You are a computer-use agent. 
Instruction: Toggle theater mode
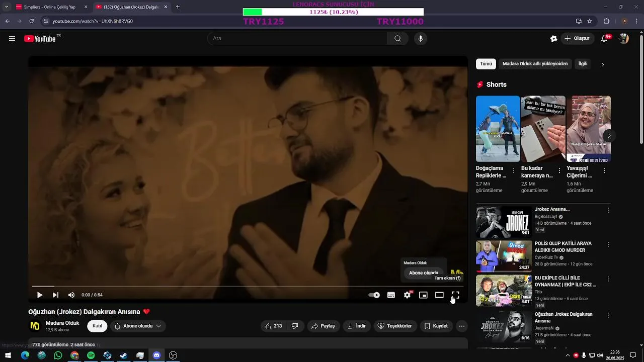pos(439,295)
